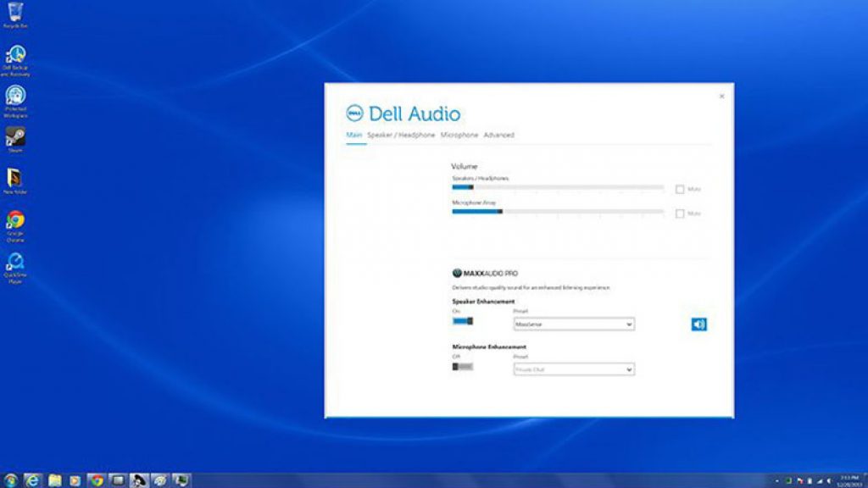Open the Microphone Enhancement preset dropdown

(574, 369)
